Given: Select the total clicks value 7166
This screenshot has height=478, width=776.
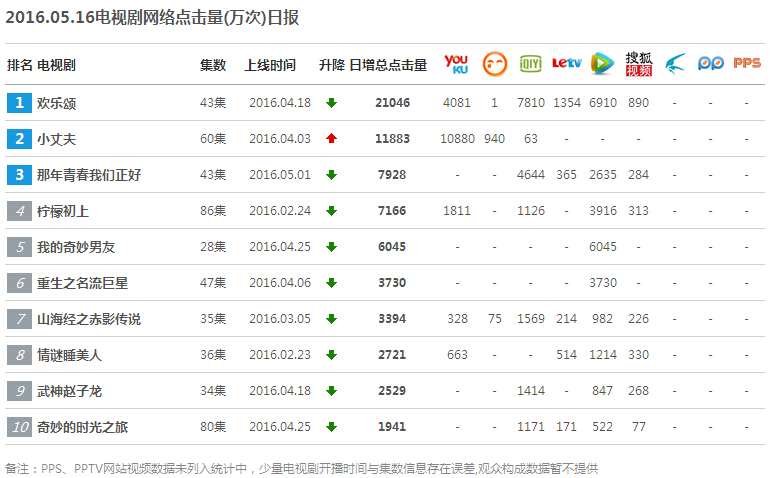Looking at the screenshot, I should click(392, 211).
